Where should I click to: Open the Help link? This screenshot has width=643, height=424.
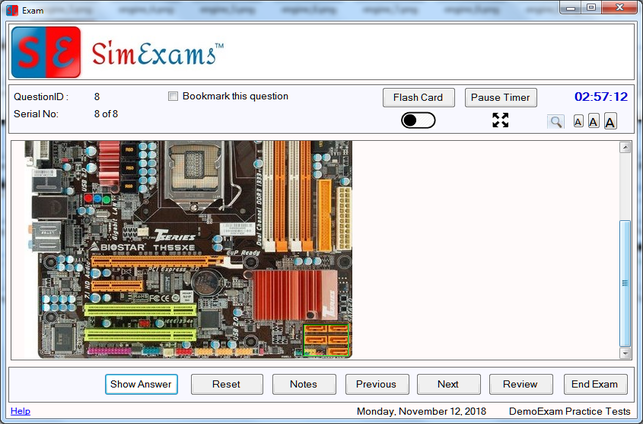point(21,411)
